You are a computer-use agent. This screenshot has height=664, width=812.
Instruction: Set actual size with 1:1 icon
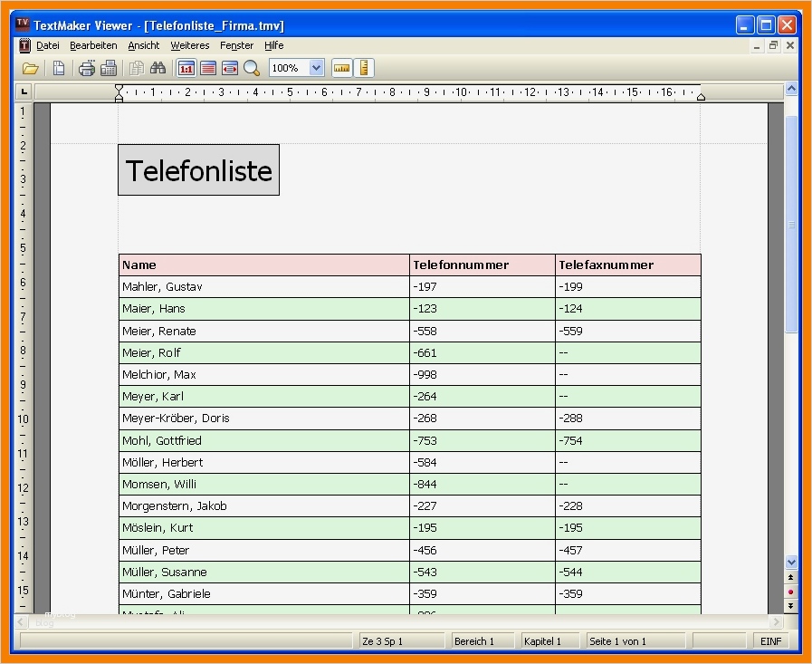coord(186,68)
